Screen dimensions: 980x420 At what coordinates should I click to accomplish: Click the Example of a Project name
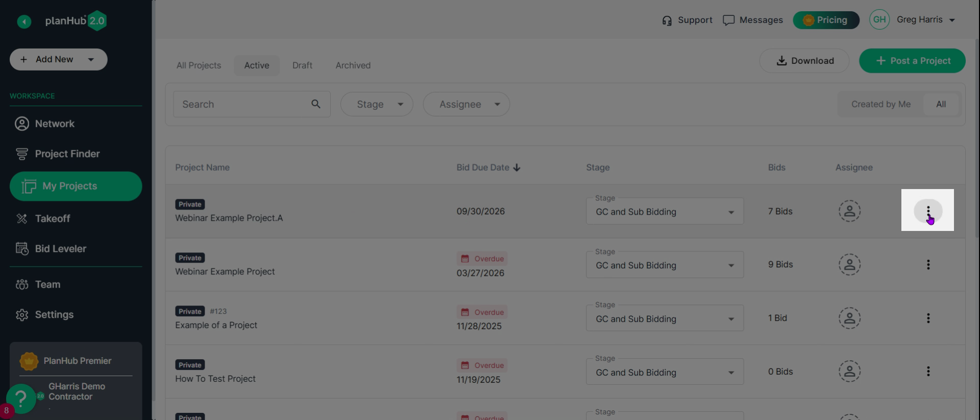[x=216, y=325]
